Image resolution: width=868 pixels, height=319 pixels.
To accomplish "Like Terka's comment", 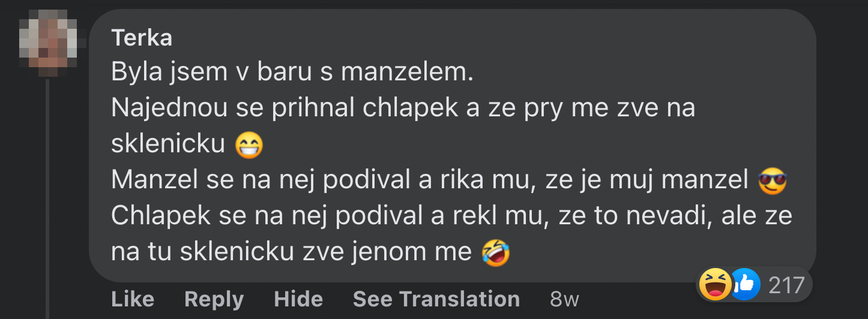I will [133, 299].
